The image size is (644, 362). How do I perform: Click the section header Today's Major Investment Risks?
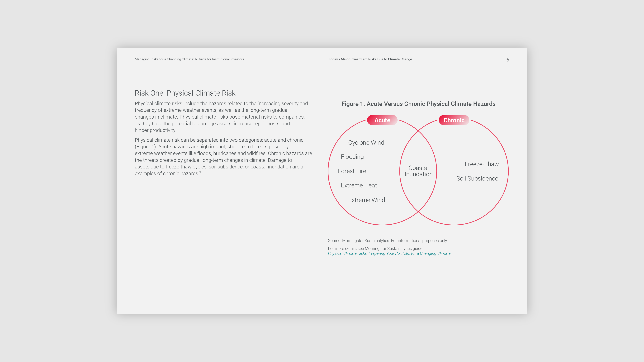(370, 59)
